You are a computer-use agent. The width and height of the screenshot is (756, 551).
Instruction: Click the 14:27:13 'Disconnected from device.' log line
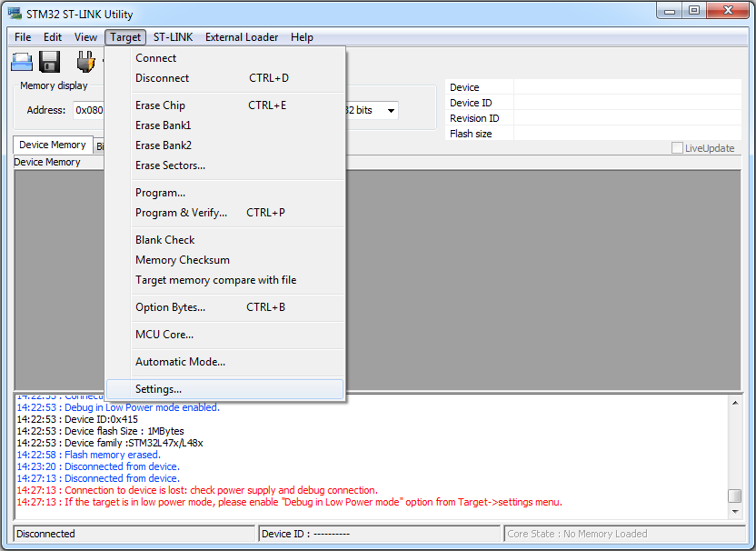[x=98, y=478]
